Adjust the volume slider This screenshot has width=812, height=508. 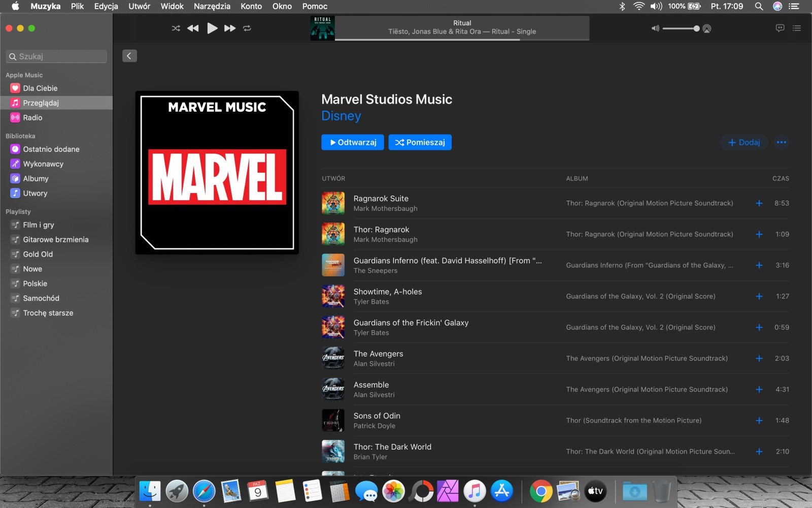coord(681,28)
